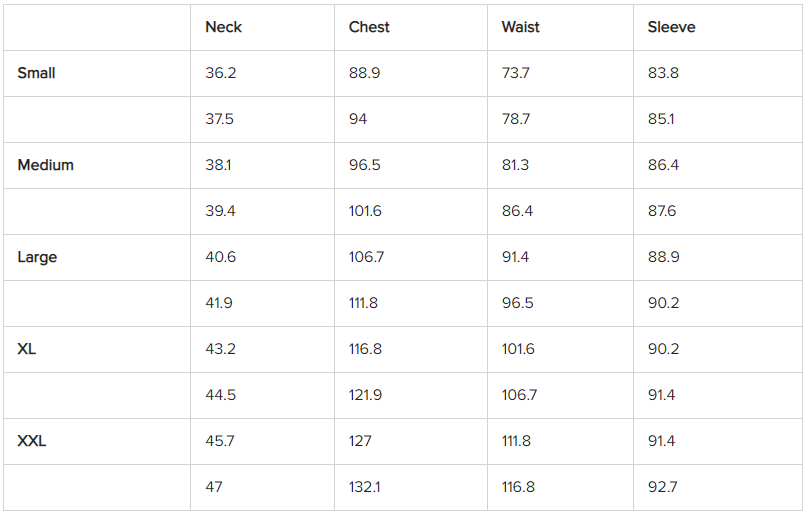Click the 36.2 neck value
The image size is (809, 516).
(x=220, y=73)
